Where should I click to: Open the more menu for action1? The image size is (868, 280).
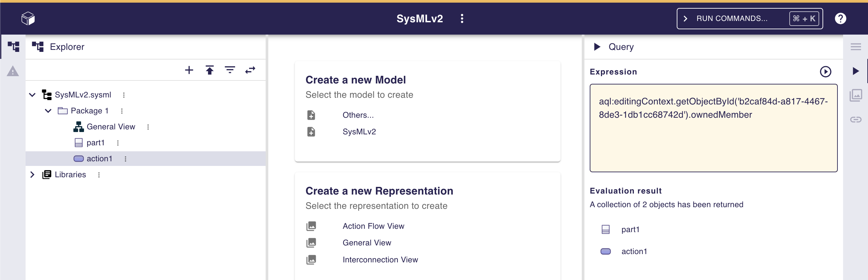click(125, 159)
